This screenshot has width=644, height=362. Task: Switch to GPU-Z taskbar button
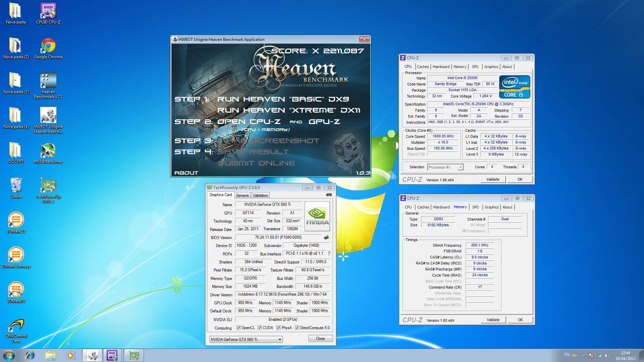click(133, 355)
